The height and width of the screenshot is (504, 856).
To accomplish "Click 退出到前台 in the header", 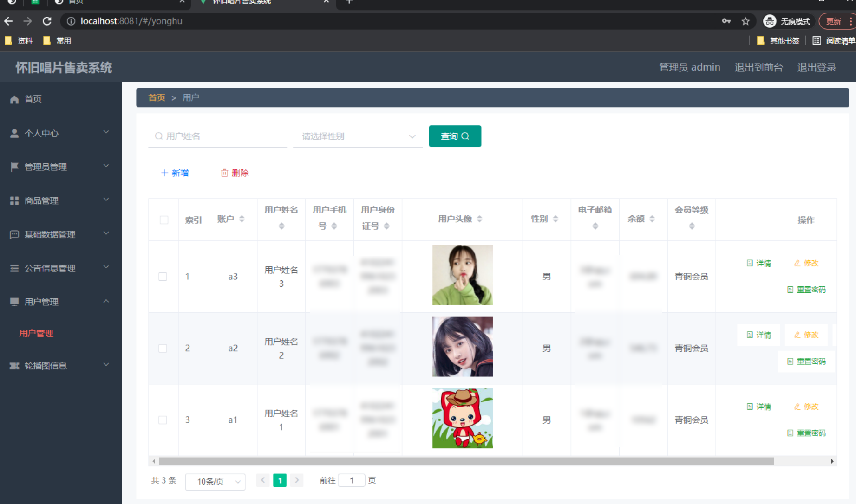I will click(758, 67).
